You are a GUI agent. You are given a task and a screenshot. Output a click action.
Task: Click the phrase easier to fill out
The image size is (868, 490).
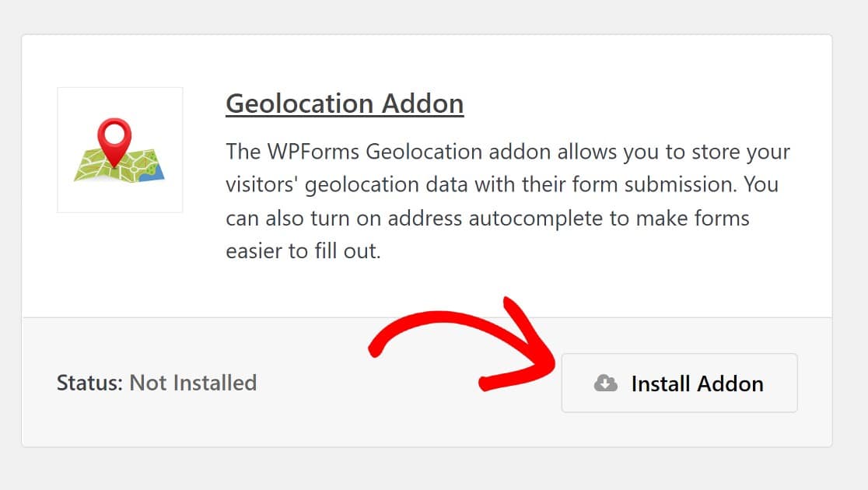[303, 251]
